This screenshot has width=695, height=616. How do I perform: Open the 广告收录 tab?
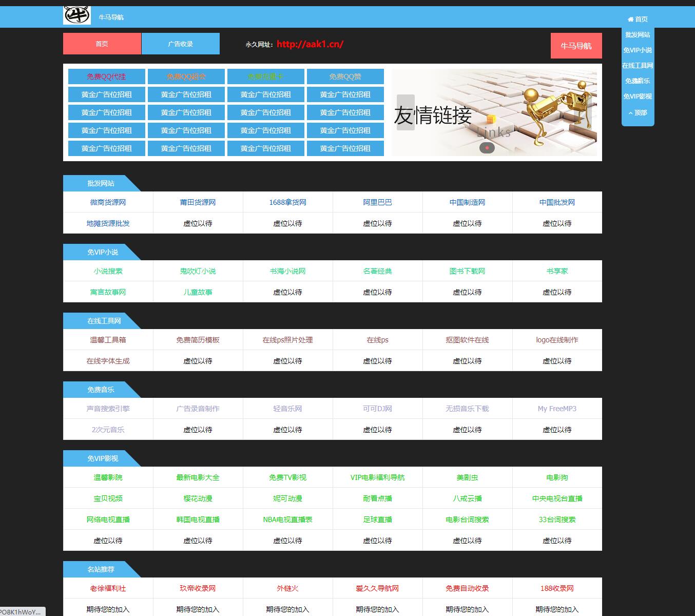click(x=181, y=44)
